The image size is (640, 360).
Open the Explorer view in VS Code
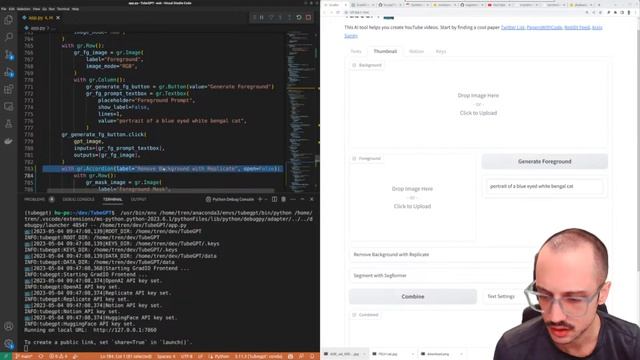(9, 20)
